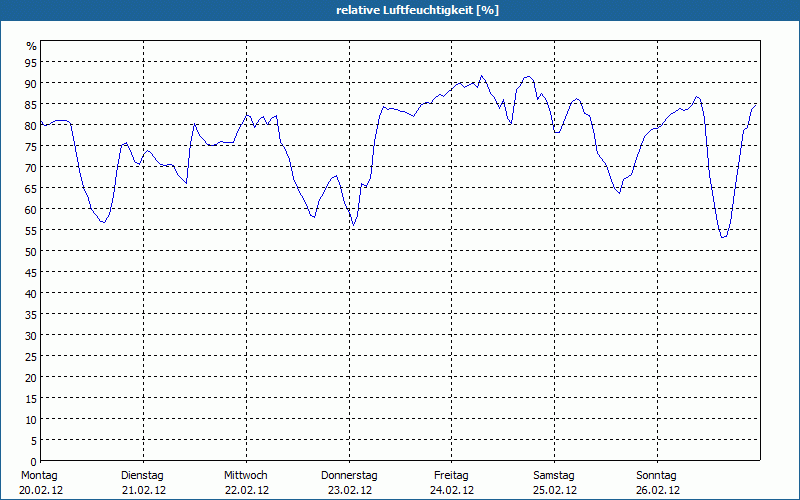Click the '26.02.12' date label
Image resolution: width=800 pixels, height=500 pixels.
(x=658, y=491)
